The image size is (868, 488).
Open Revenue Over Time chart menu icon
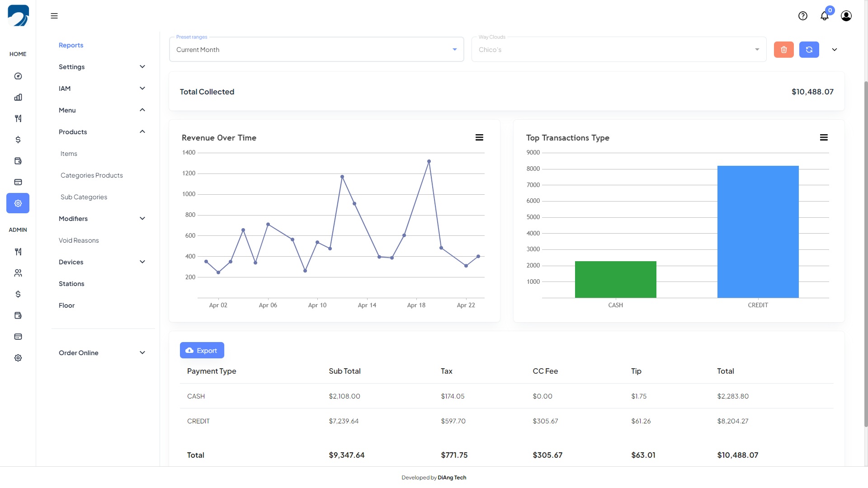point(479,137)
